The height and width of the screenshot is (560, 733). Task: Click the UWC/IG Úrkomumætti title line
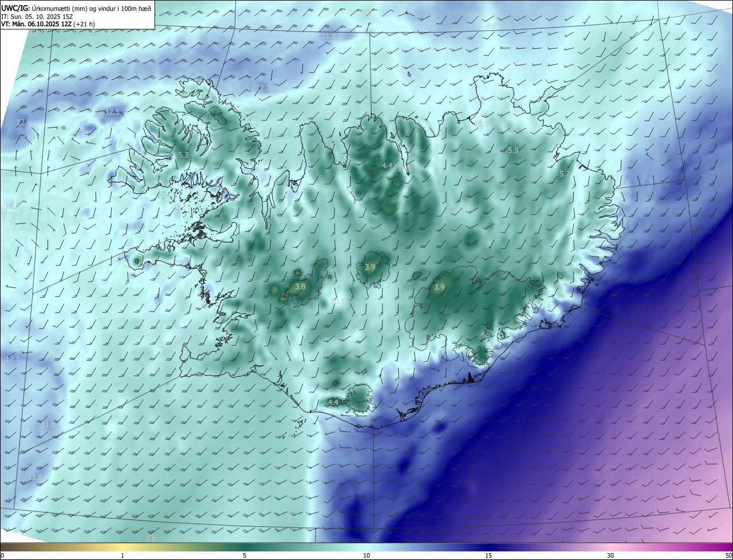pos(76,9)
